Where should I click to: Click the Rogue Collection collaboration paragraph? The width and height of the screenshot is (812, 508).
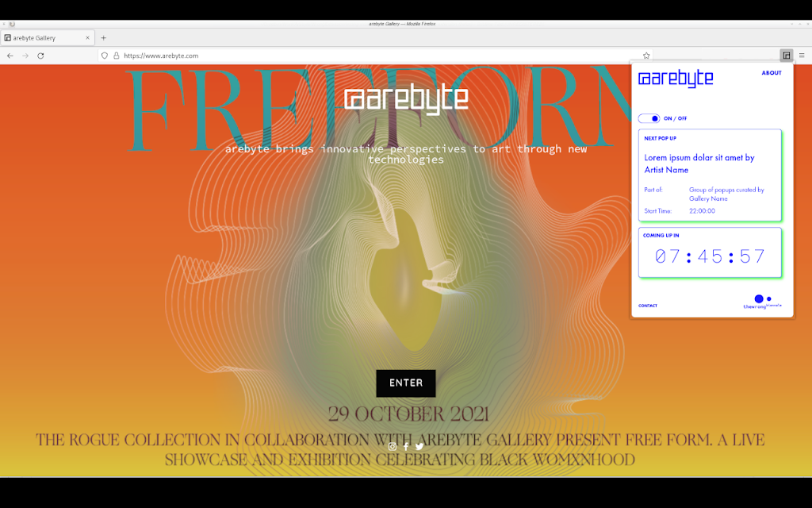point(400,449)
